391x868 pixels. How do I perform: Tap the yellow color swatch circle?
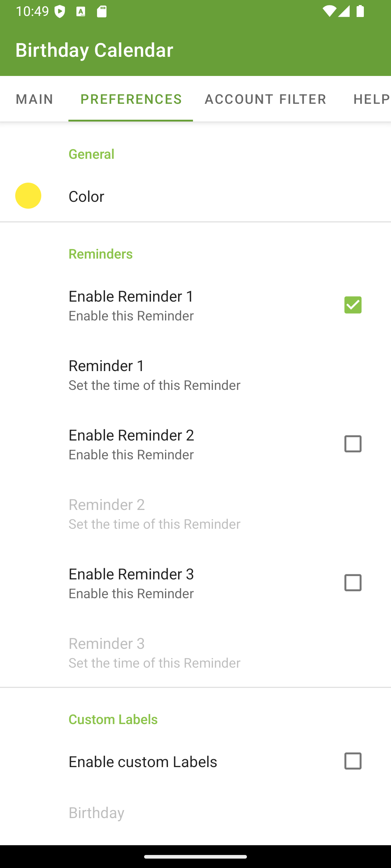point(28,196)
